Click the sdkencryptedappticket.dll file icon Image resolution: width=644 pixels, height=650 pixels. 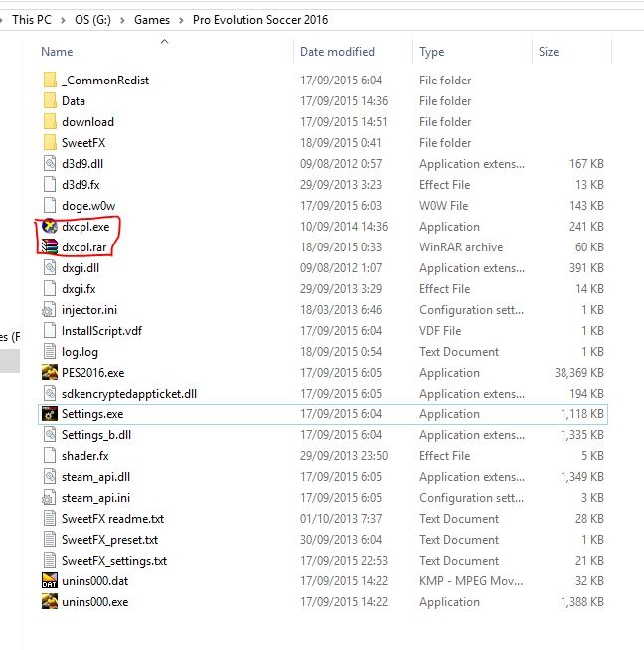(x=50, y=393)
